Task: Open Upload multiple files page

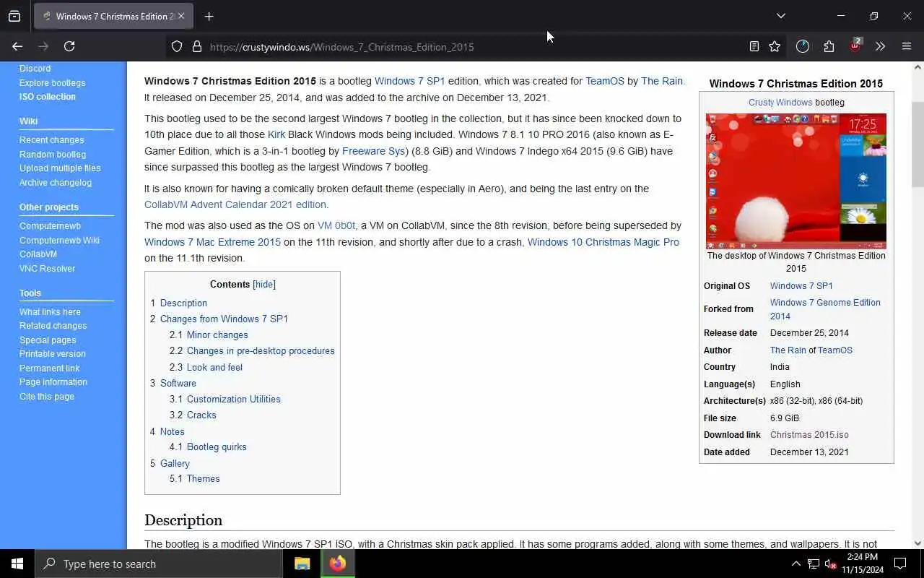Action: tap(60, 168)
